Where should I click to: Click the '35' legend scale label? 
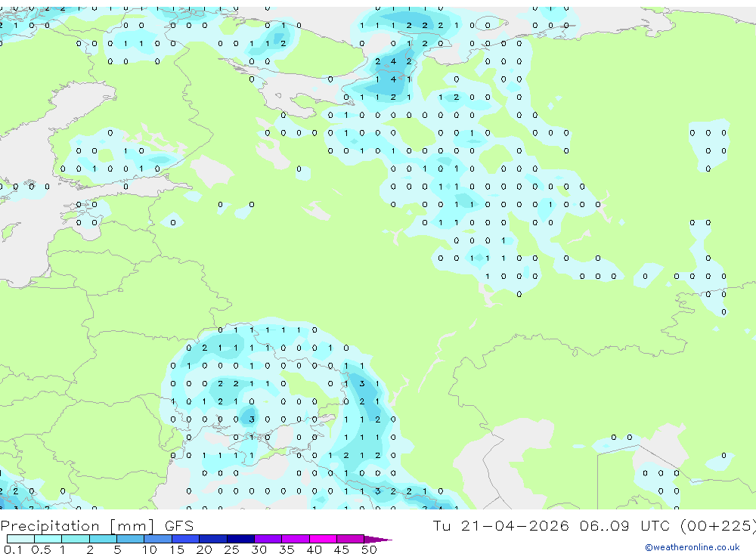click(x=287, y=549)
